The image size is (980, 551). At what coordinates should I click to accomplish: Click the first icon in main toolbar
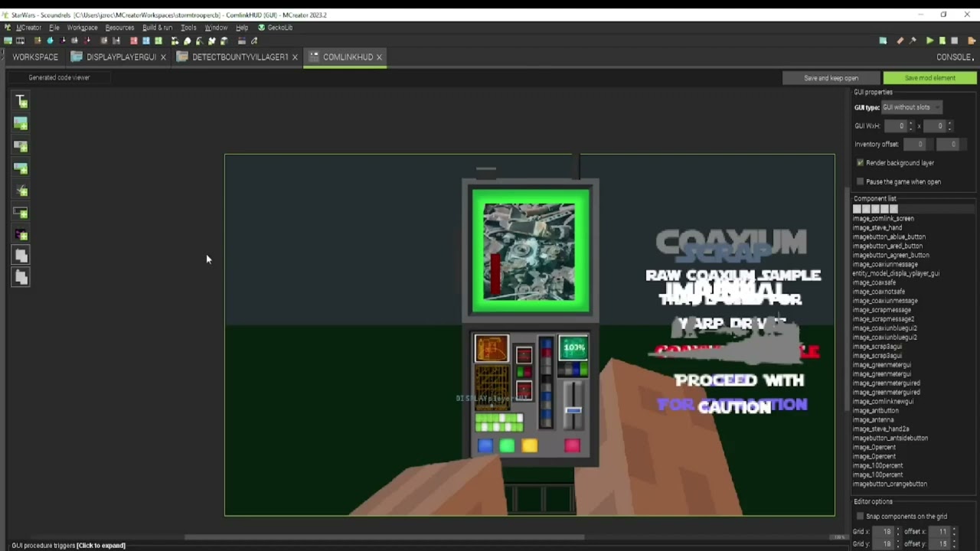coord(8,41)
